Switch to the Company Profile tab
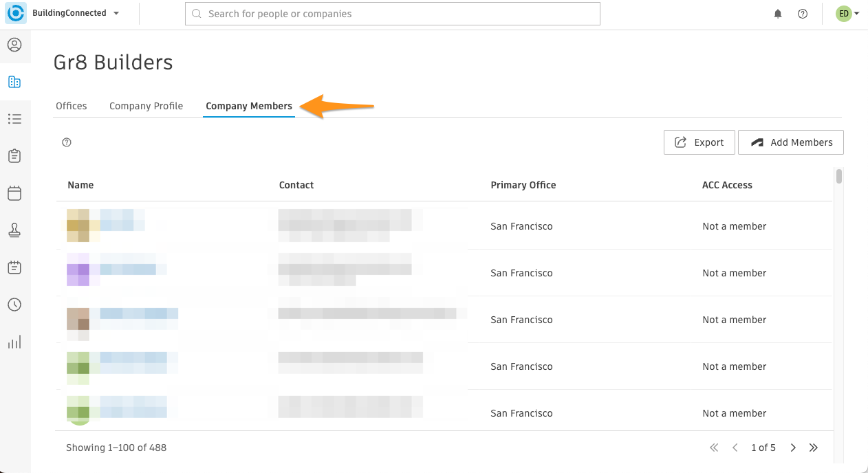 [147, 106]
